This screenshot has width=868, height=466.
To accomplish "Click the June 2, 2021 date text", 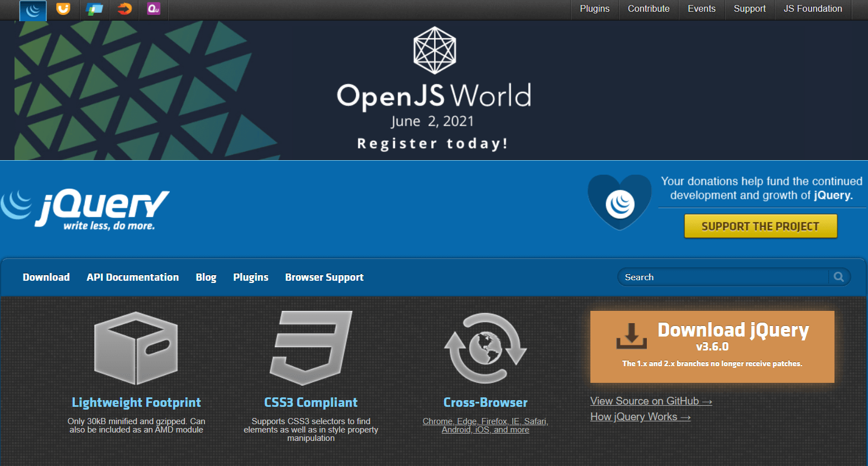I will (x=432, y=121).
